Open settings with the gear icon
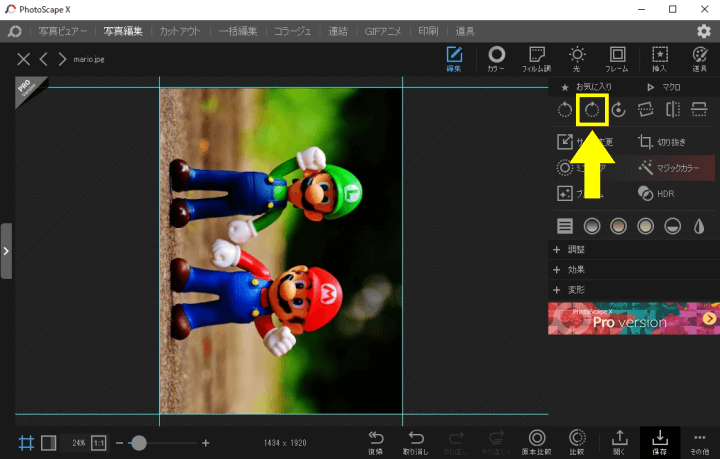Image resolution: width=720 pixels, height=459 pixels. 703,31
